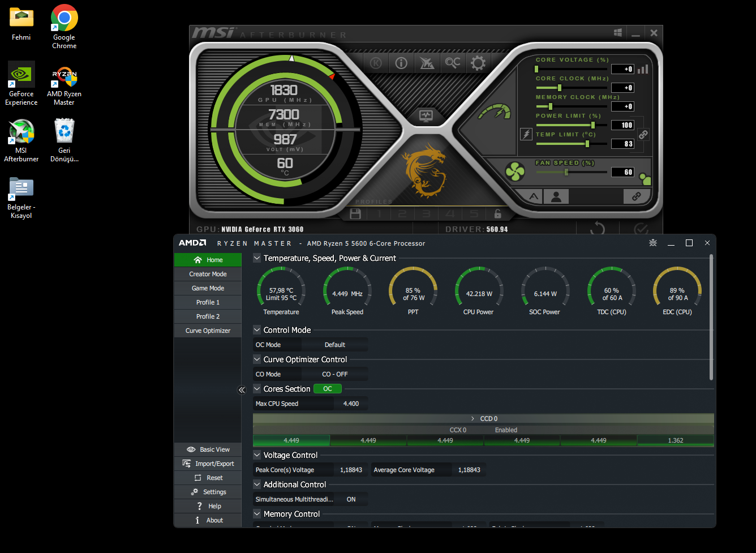
Task: Collapse the Memory Control section
Action: tap(257, 514)
